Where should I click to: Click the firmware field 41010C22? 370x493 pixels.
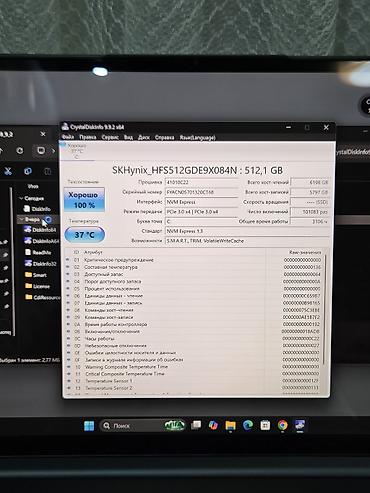coord(201,182)
